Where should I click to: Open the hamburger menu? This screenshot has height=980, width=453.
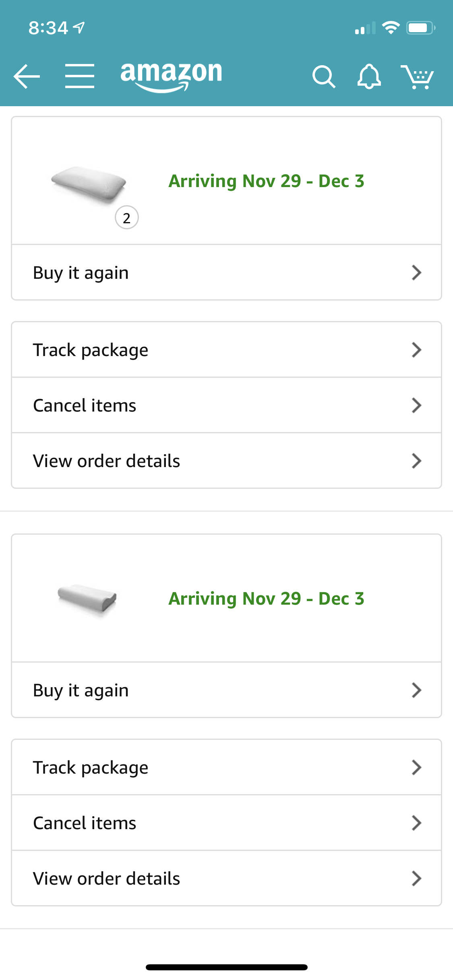[x=80, y=76]
